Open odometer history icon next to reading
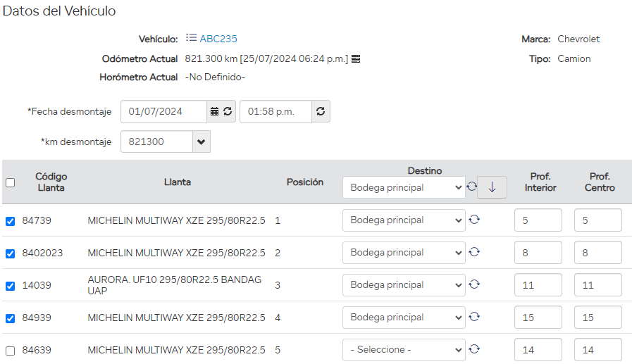Viewport: 632px width, 364px height. click(356, 59)
